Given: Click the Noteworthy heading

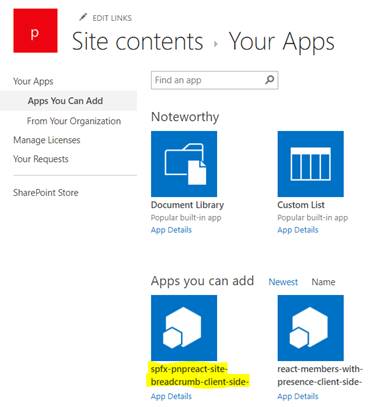Looking at the screenshot, I should pos(185,117).
